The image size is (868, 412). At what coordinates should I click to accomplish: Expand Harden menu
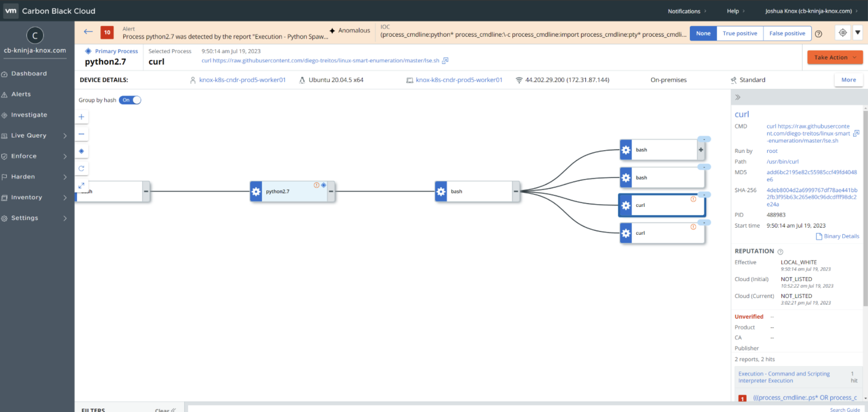point(65,177)
